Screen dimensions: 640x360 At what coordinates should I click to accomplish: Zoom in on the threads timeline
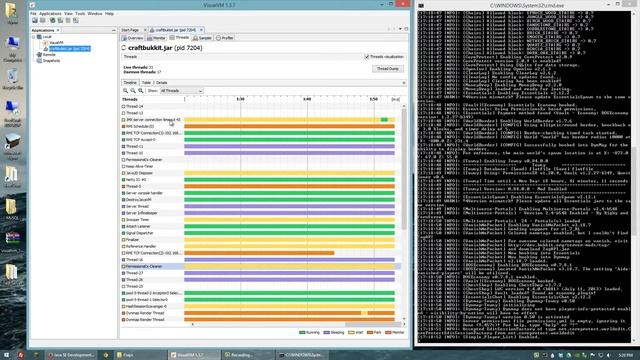(x=125, y=91)
